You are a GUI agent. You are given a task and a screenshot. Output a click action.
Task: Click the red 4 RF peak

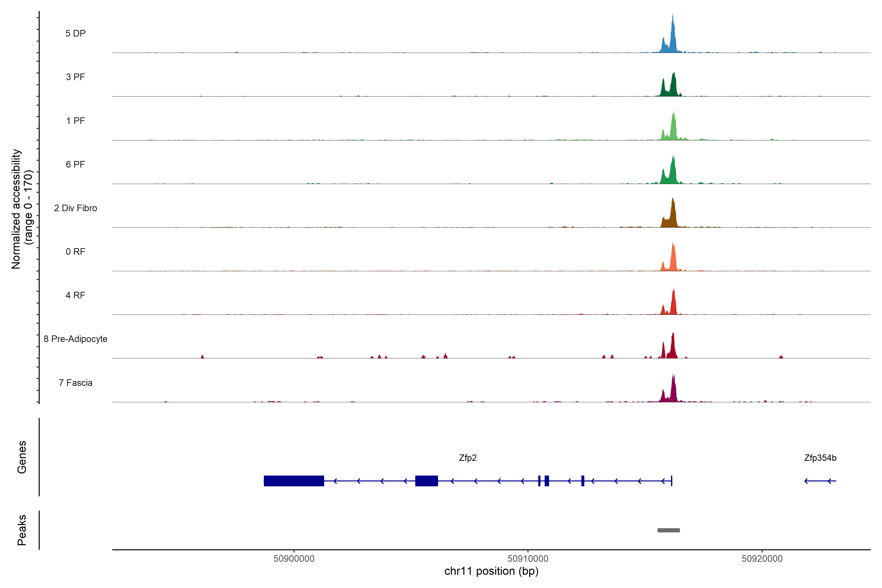coord(674,305)
